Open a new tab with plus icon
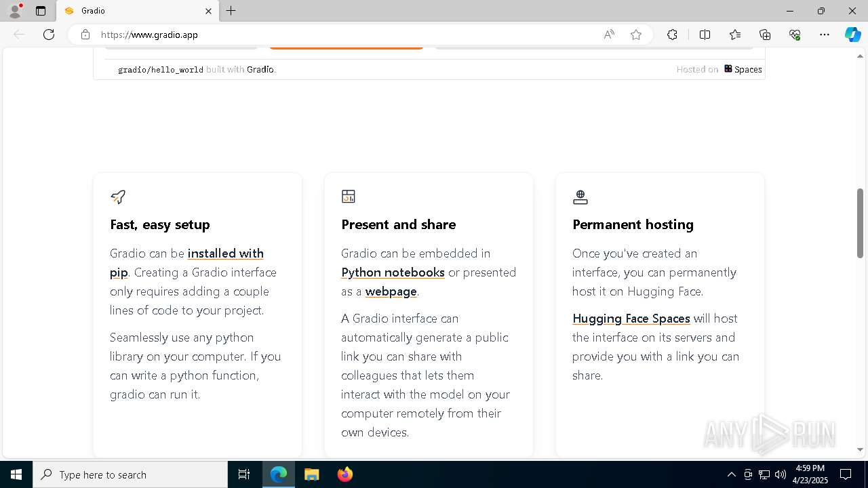The image size is (868, 488). [231, 11]
